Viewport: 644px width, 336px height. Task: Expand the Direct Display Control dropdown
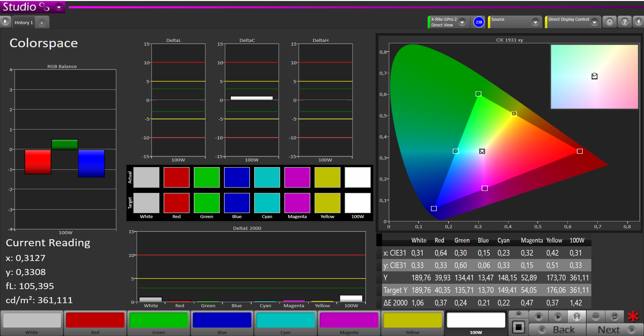(x=594, y=22)
